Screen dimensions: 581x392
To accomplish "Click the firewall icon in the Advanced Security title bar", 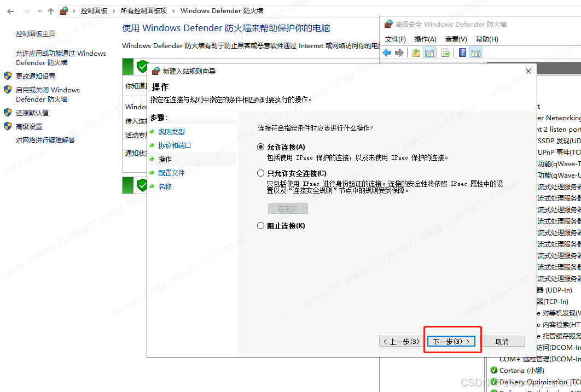I will tap(388, 25).
